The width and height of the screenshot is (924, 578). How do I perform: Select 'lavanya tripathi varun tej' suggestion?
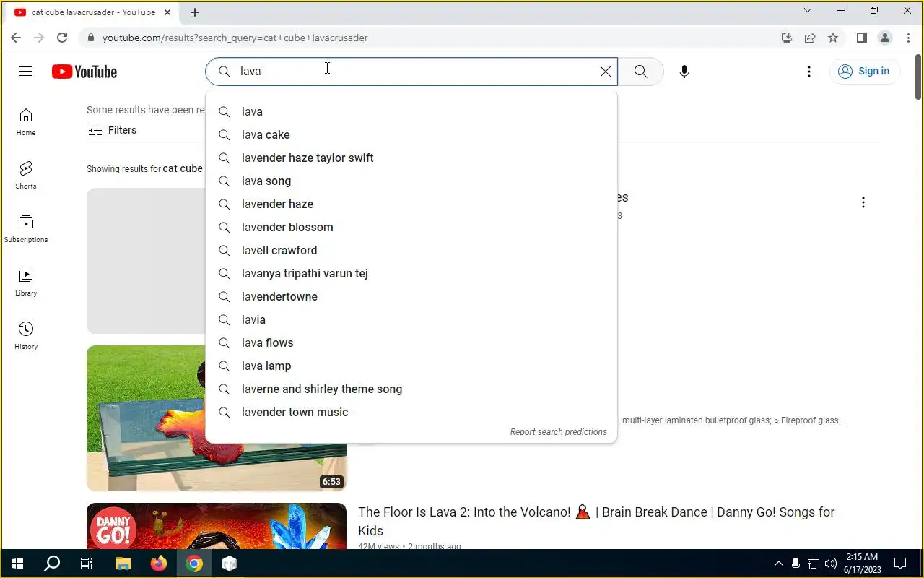(x=411, y=273)
